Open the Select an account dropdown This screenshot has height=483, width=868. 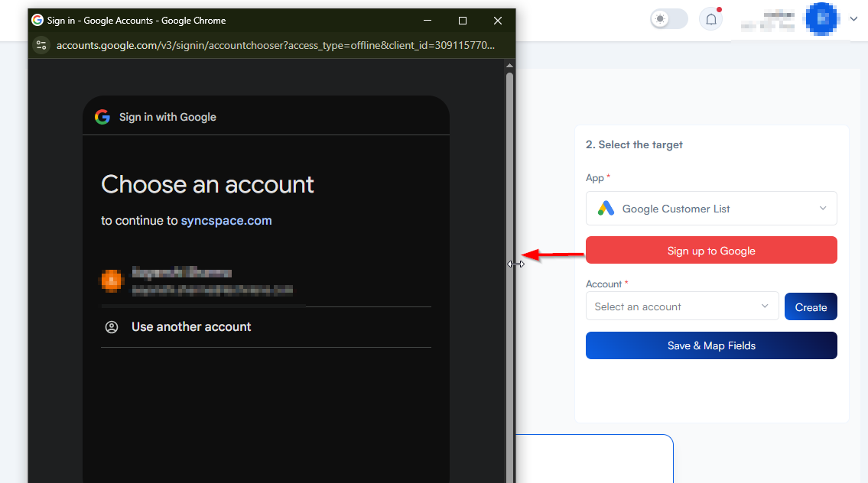681,306
